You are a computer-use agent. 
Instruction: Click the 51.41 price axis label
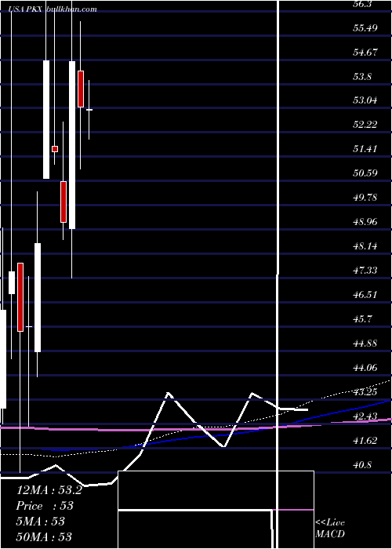(365, 149)
